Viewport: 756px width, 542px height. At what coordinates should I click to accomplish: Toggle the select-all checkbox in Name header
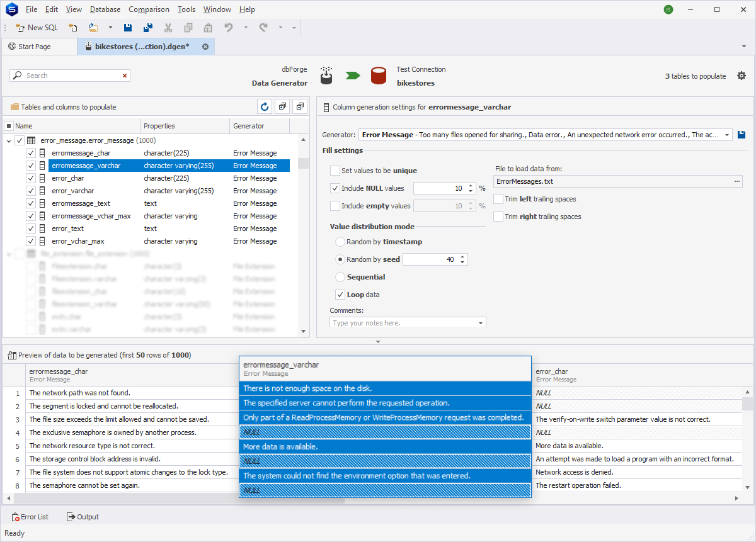[x=9, y=126]
